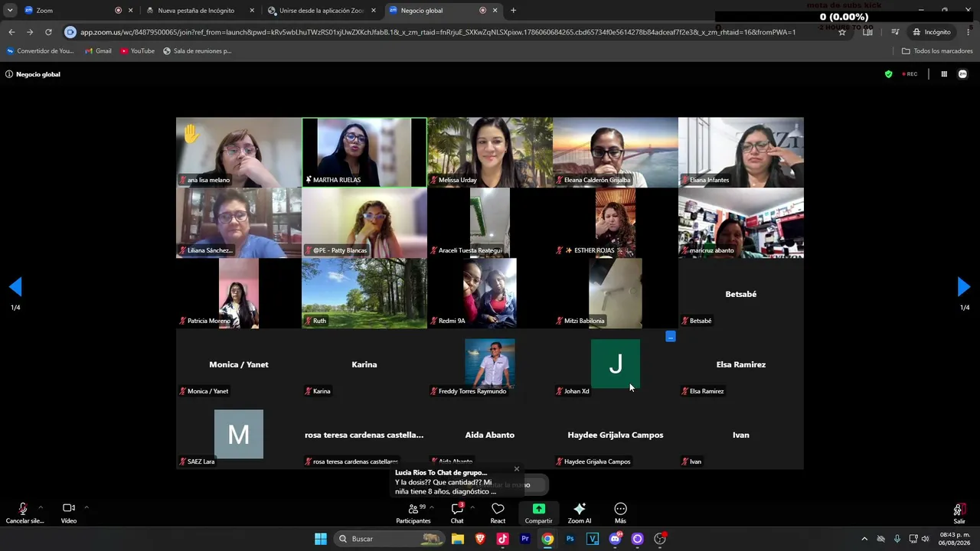Open meeting info next to Negocio global
Viewport: 980px width, 551px height.
[9, 74]
